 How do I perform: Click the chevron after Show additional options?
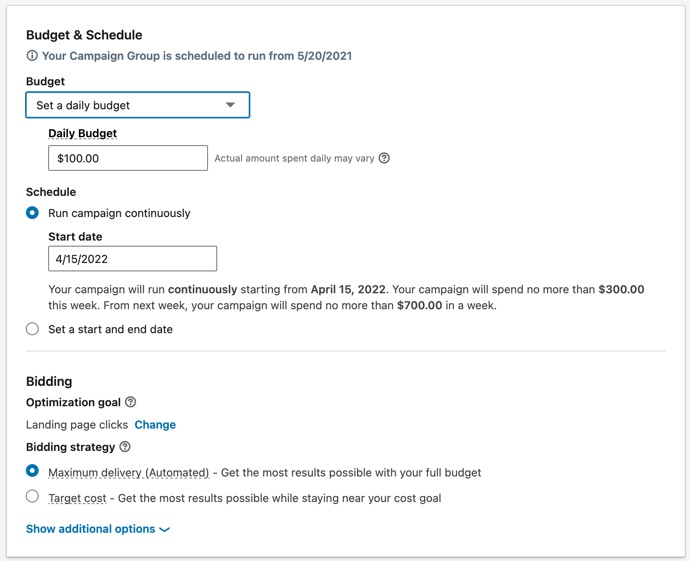coord(165,529)
